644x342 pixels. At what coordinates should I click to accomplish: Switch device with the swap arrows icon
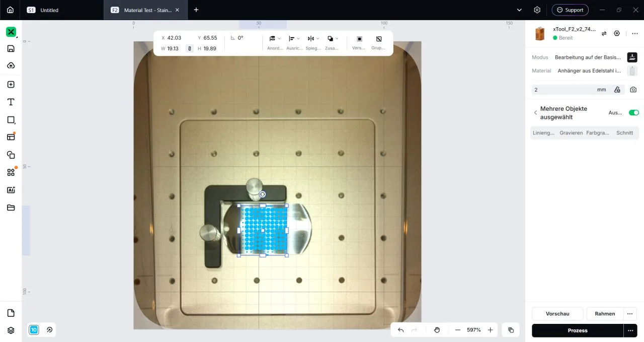(604, 33)
